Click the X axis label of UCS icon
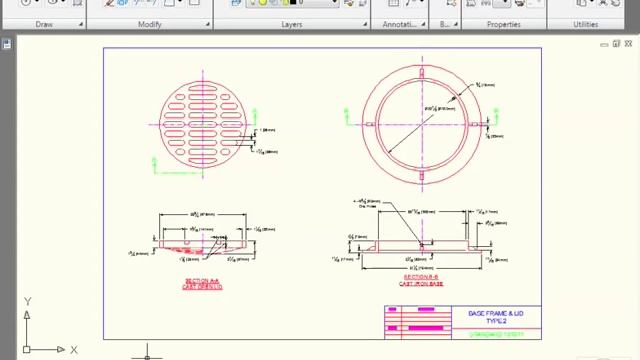The image size is (640, 360). (x=73, y=350)
